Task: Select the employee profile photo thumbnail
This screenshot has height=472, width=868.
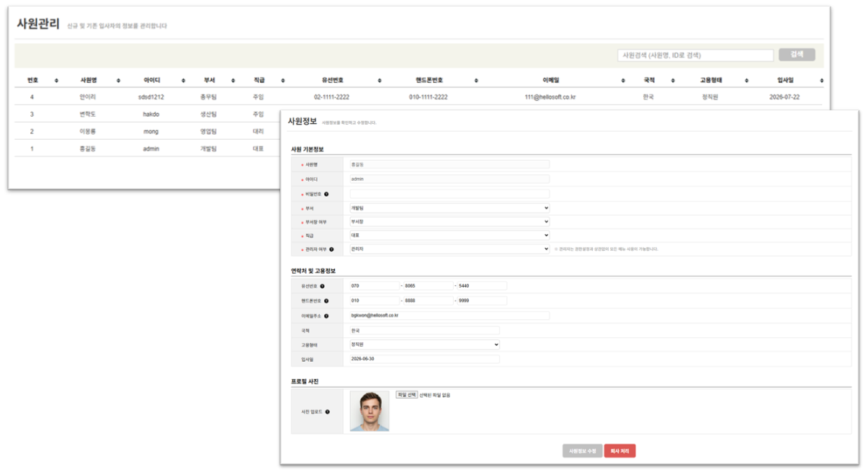Action: (370, 411)
